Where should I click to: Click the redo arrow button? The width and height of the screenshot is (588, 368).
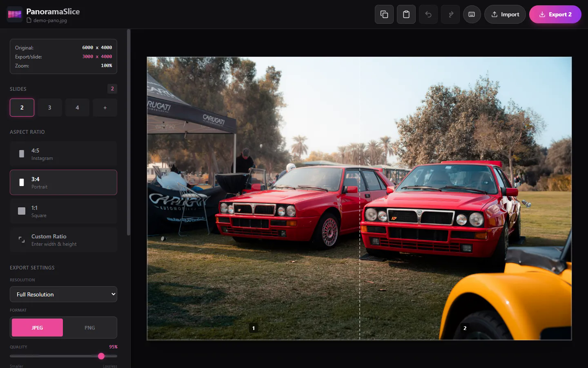click(x=450, y=14)
